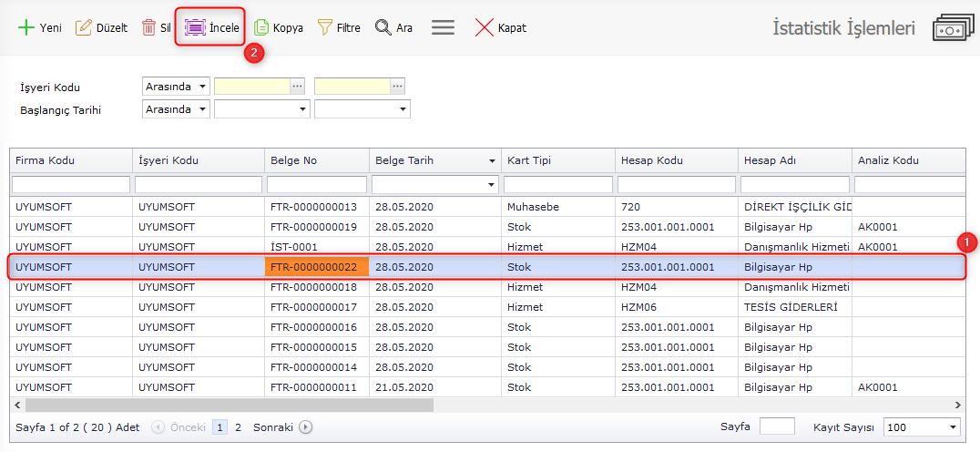Click the Sonraki next page button
980x452 pixels.
[x=305, y=426]
